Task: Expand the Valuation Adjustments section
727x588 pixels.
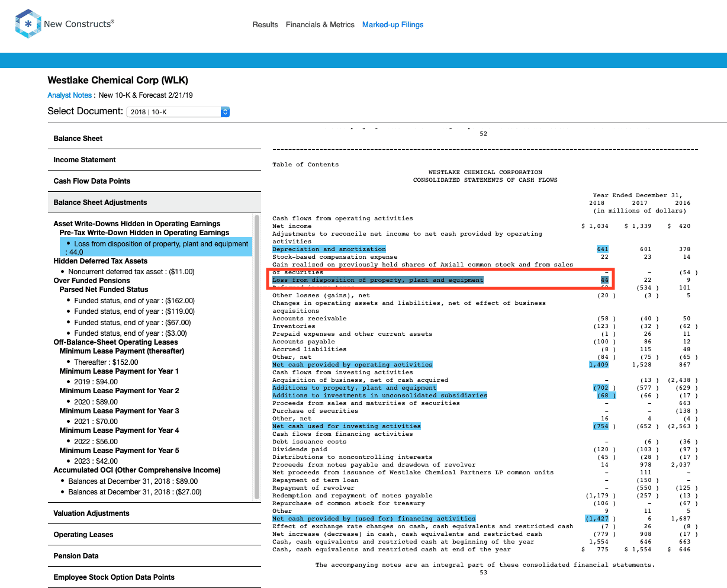Action: click(154, 513)
